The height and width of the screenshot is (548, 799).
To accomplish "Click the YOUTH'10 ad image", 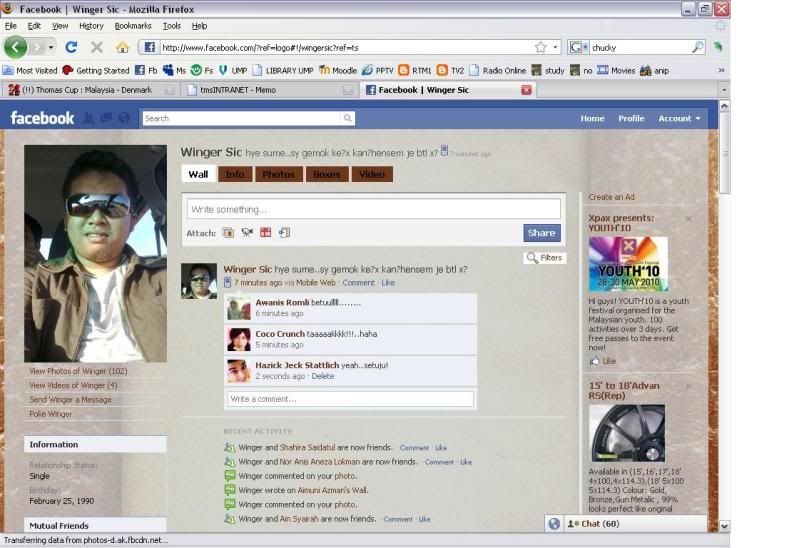I will (628, 264).
